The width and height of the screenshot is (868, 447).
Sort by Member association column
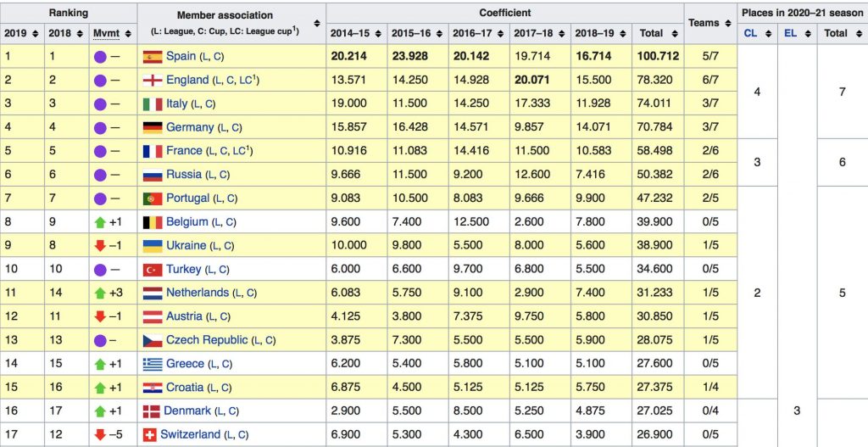coord(317,23)
